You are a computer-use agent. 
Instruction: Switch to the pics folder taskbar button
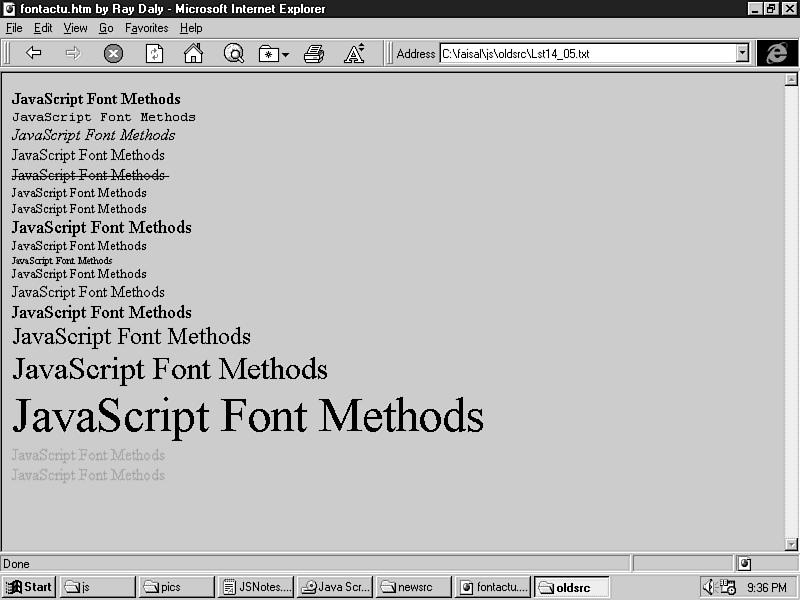tap(177, 587)
